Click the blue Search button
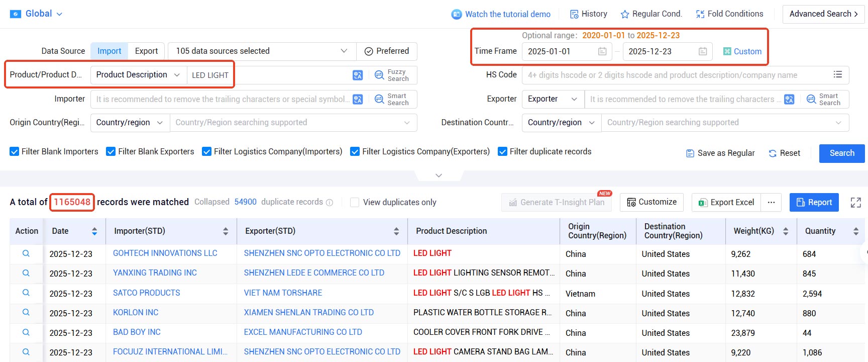Image resolution: width=868 pixels, height=362 pixels. point(842,153)
